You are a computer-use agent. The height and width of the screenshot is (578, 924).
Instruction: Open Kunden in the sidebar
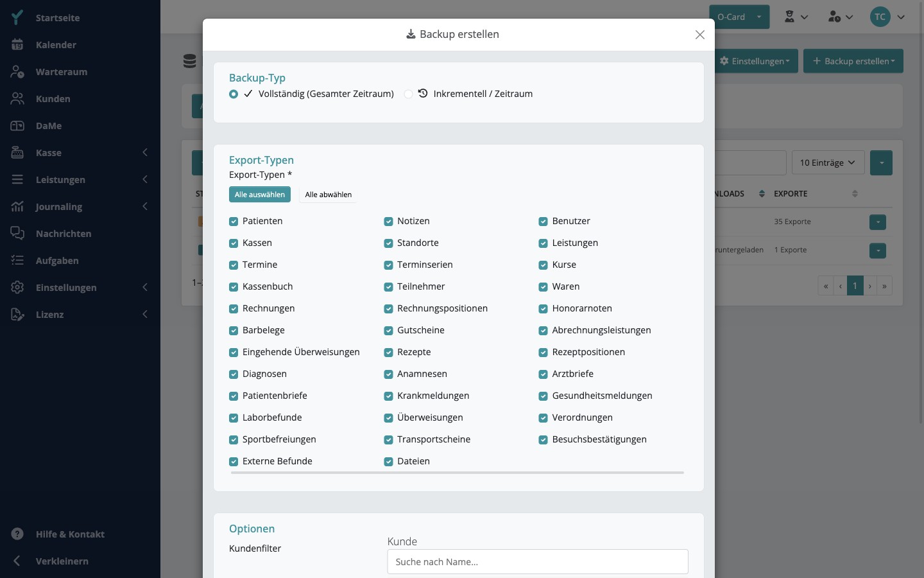[53, 99]
